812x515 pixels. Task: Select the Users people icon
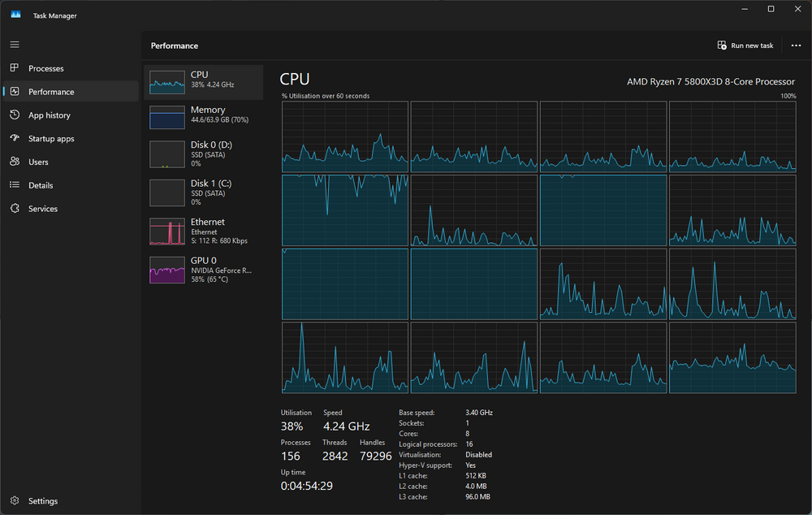tap(15, 162)
